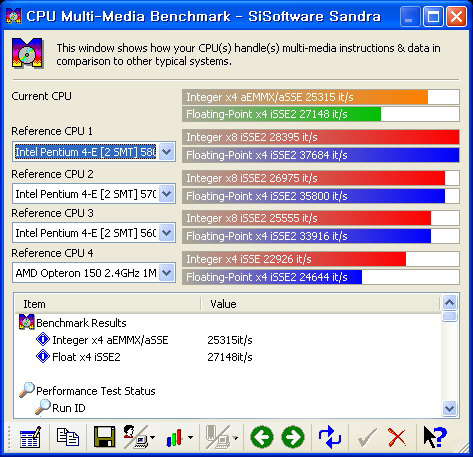Click the greyed-out computer toolbar icon
The height and width of the screenshot is (457, 473).
pyautogui.click(x=217, y=437)
